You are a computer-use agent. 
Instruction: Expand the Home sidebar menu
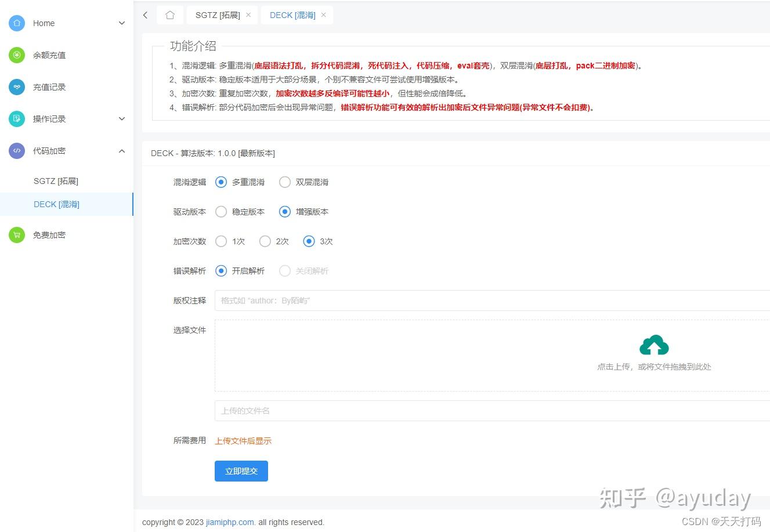pyautogui.click(x=121, y=23)
